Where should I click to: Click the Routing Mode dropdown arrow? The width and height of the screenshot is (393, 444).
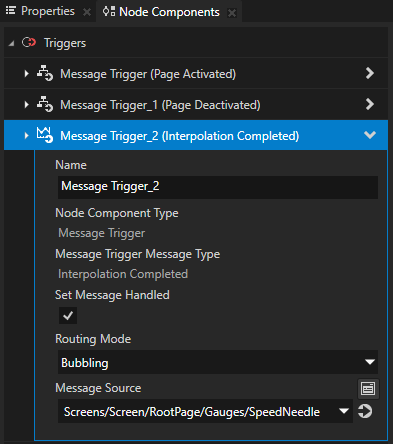tap(370, 362)
